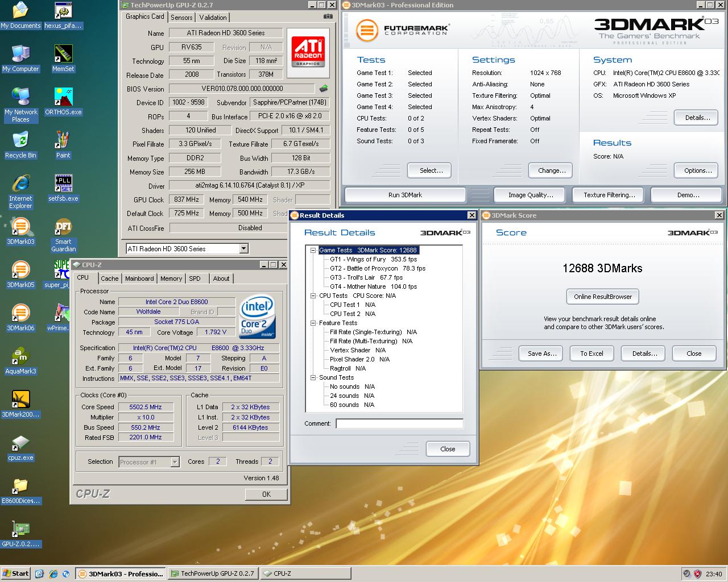
Task: Open CPU-Z Mainboard tab
Action: click(139, 278)
